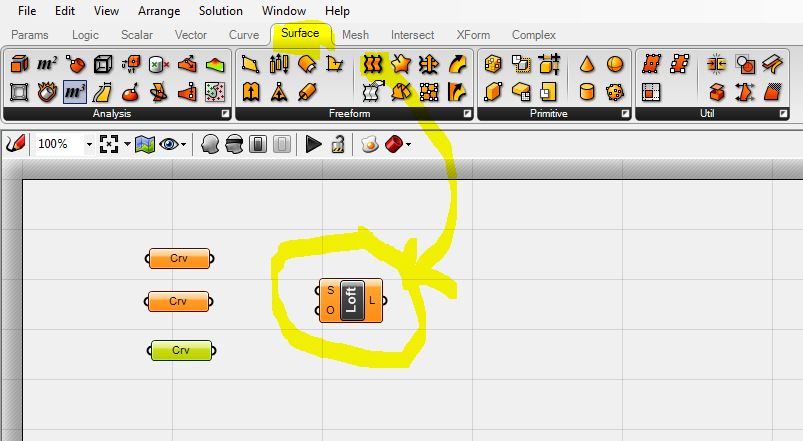Click the 100% zoom input field

click(x=58, y=144)
